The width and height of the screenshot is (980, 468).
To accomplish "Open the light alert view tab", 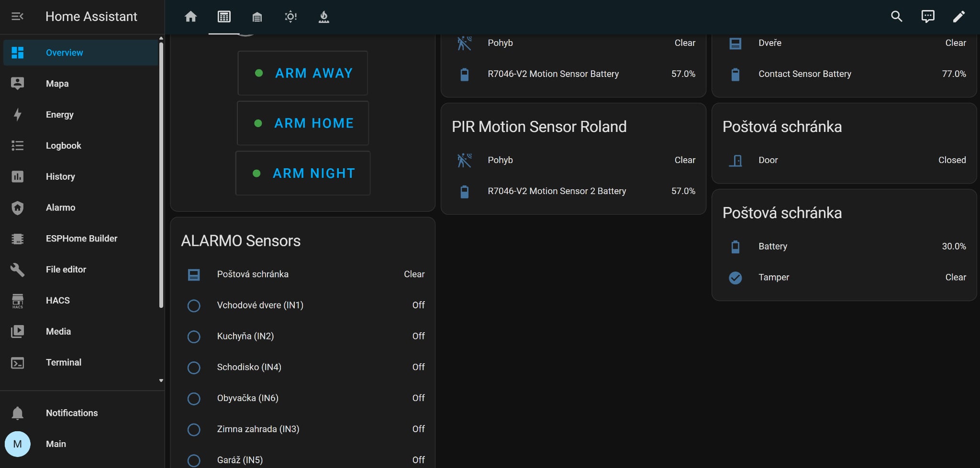I will (290, 17).
